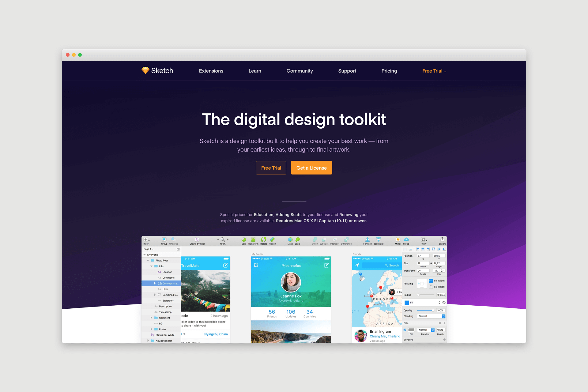This screenshot has width=588, height=392.
Task: Click the Pricing navigation item
Action: point(389,70)
